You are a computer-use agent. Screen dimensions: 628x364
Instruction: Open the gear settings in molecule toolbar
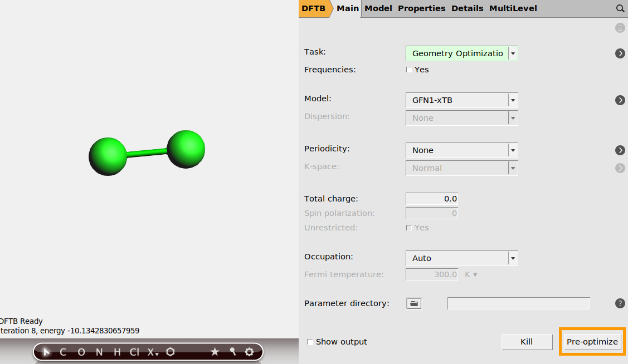point(249,352)
